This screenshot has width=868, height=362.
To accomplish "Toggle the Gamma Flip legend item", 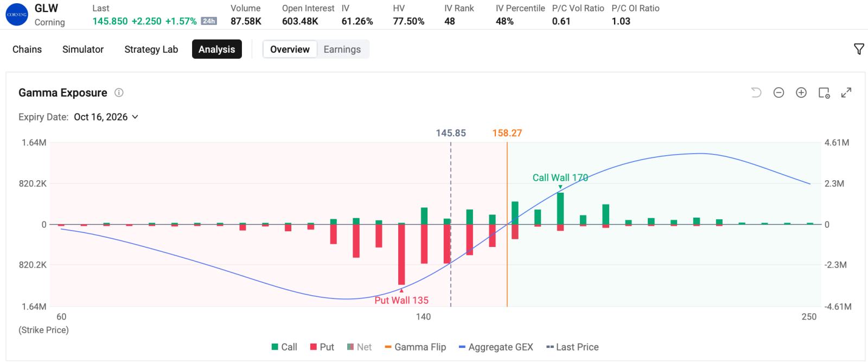I will 415,347.
